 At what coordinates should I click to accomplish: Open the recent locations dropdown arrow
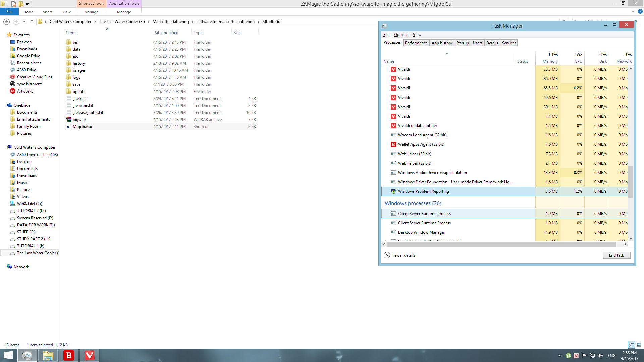click(x=24, y=22)
